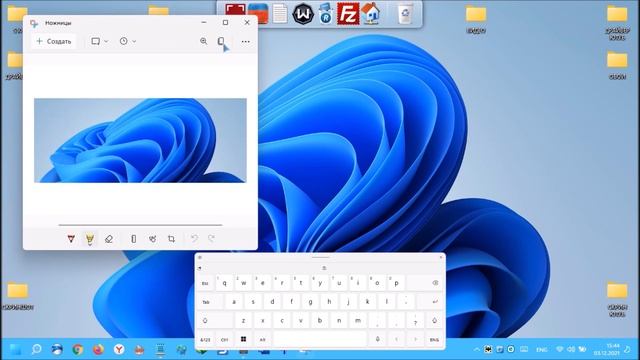Viewport: 640px width, 360px height.
Task: Open touch keyboard settings gear
Action: (200, 258)
